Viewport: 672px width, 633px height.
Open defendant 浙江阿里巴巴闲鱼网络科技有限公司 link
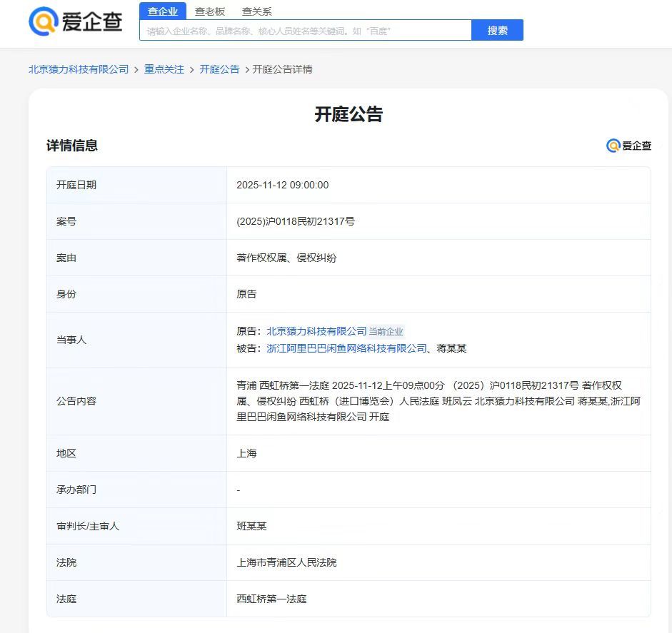pyautogui.click(x=347, y=348)
